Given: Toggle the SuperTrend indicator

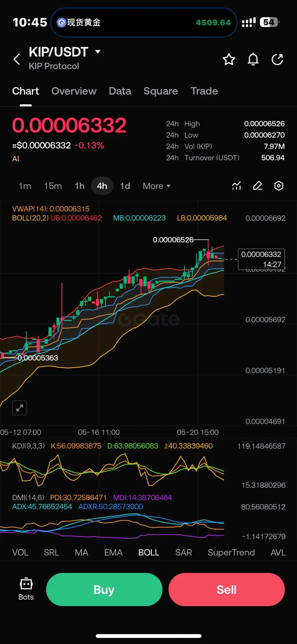Looking at the screenshot, I should point(231,553).
